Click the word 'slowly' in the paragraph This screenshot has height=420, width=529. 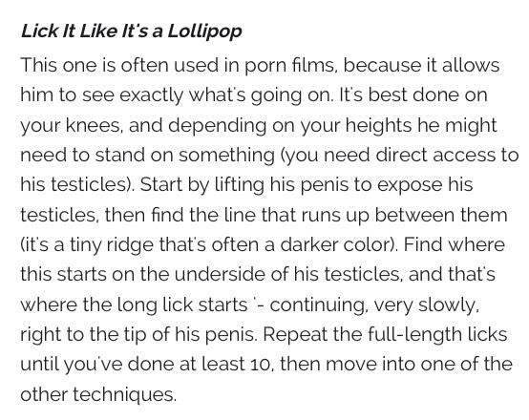(x=448, y=304)
